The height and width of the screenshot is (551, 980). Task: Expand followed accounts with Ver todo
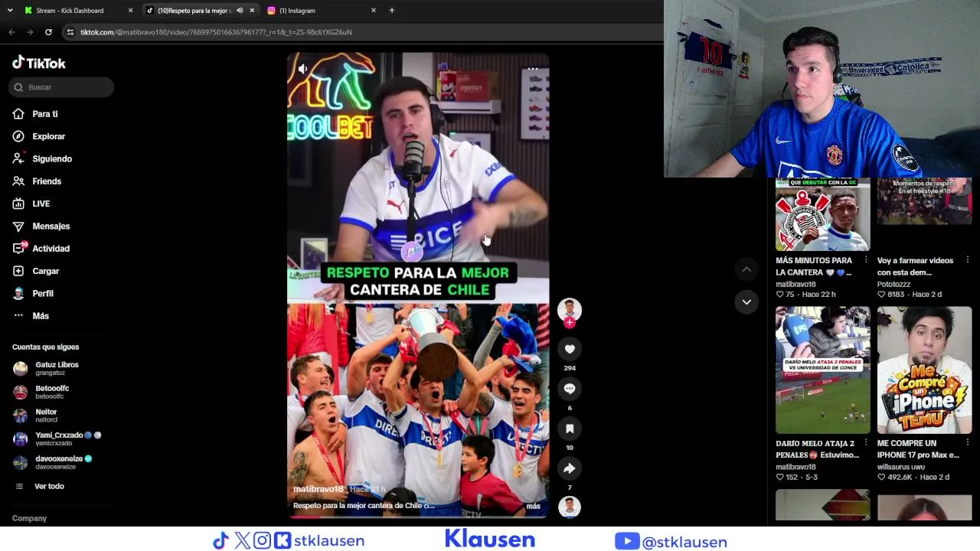[x=49, y=487]
